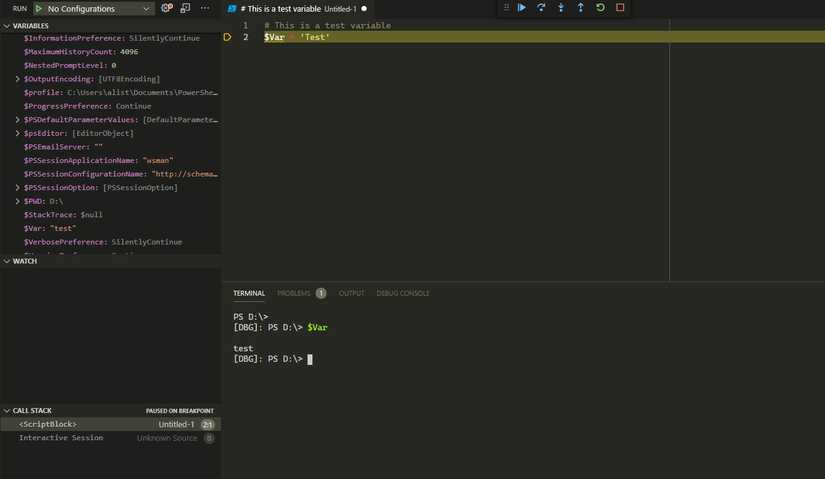Image resolution: width=825 pixels, height=479 pixels.
Task: Stop debugging with the red square
Action: pos(620,8)
